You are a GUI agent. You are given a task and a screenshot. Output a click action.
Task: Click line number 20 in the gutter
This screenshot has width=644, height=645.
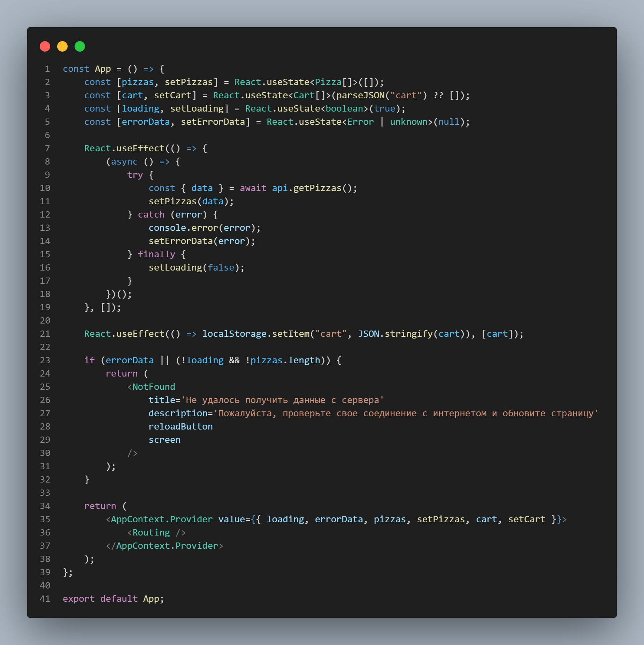(45, 321)
